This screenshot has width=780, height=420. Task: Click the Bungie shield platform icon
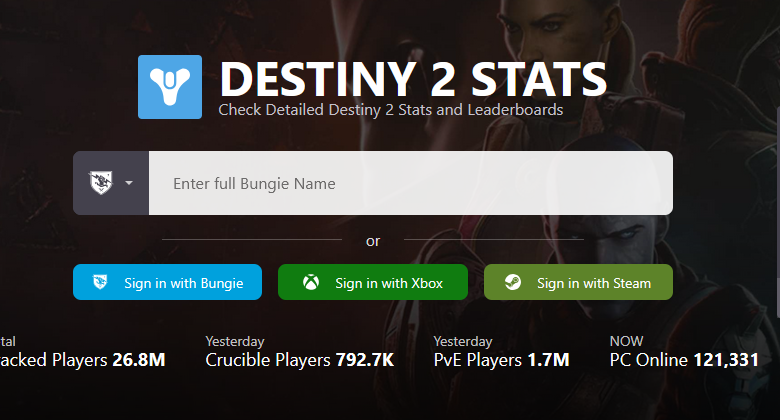click(101, 183)
